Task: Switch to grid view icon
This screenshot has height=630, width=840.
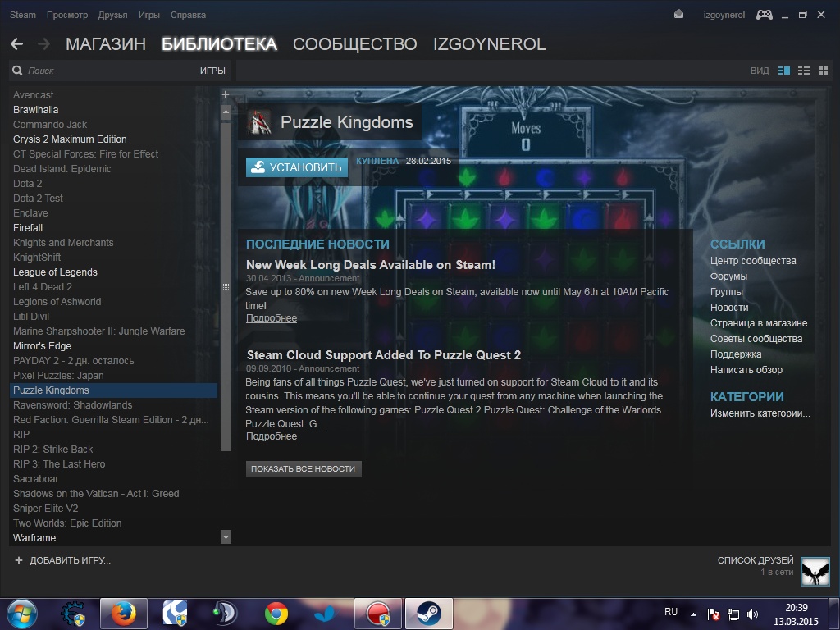Action: (824, 71)
